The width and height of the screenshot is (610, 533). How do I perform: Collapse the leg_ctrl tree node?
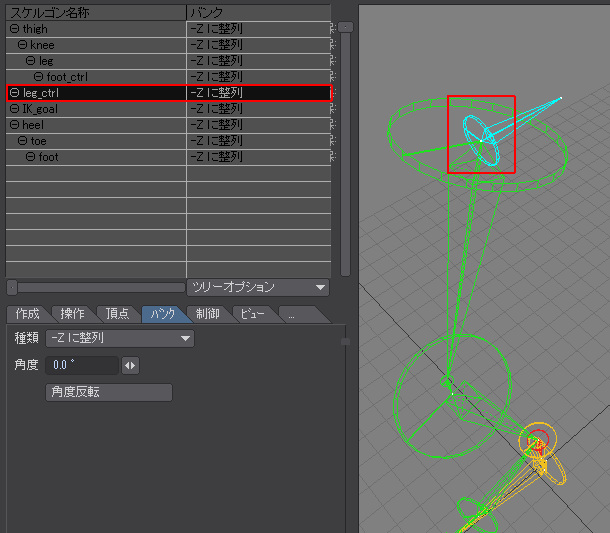(x=14, y=93)
